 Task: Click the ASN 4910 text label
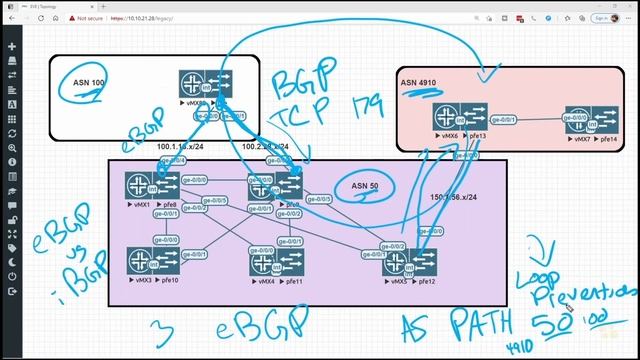418,83
